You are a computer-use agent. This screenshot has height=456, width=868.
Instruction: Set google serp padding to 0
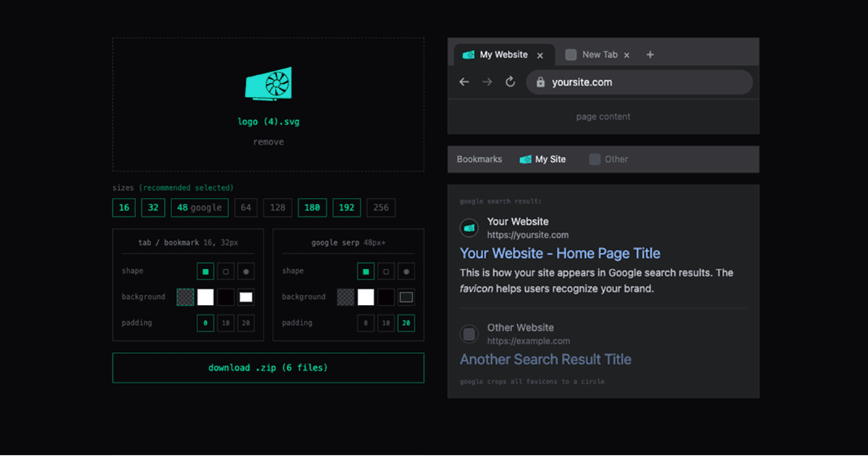click(366, 323)
